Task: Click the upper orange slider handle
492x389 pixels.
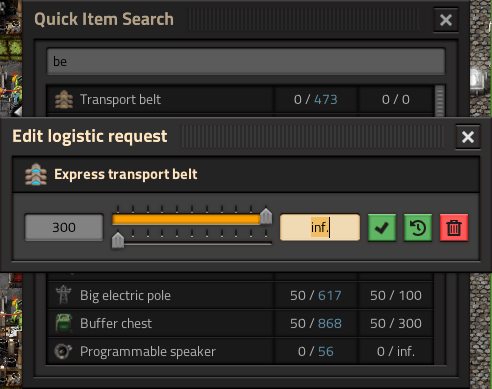Action: coord(266,216)
